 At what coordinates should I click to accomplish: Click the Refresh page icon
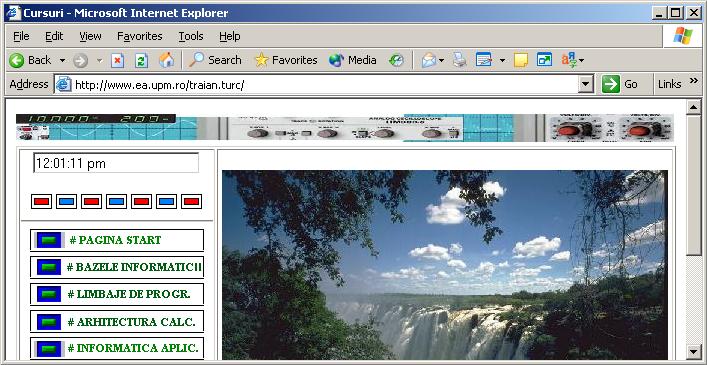click(x=142, y=60)
